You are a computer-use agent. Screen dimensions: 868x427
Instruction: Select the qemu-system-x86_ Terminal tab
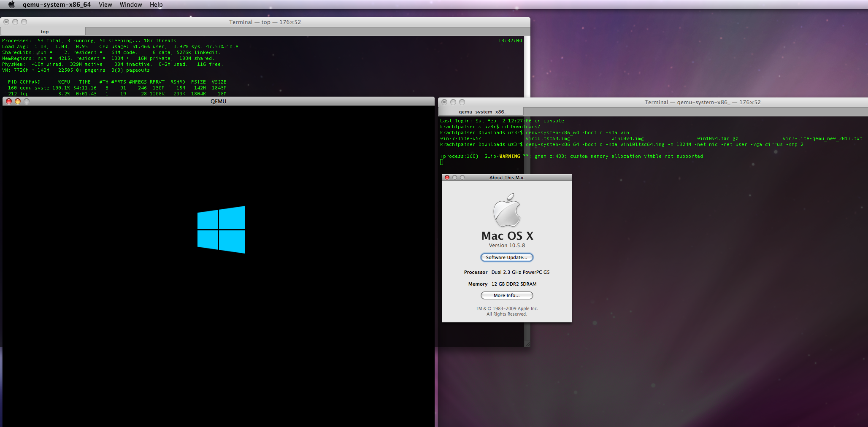point(482,112)
